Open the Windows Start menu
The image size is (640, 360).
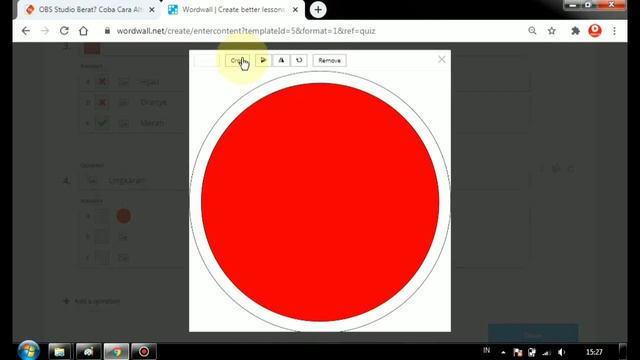point(29,351)
